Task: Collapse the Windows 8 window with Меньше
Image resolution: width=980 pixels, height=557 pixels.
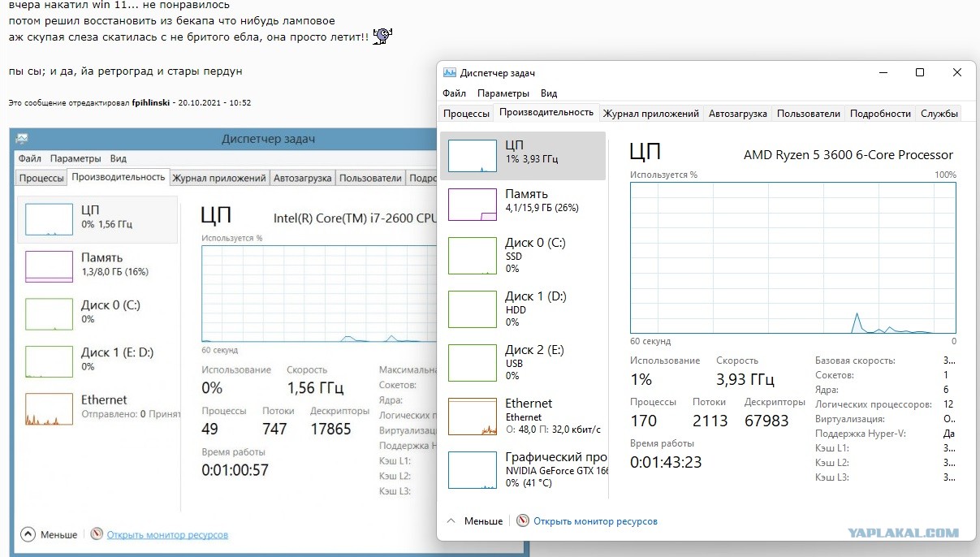Action: tap(49, 535)
